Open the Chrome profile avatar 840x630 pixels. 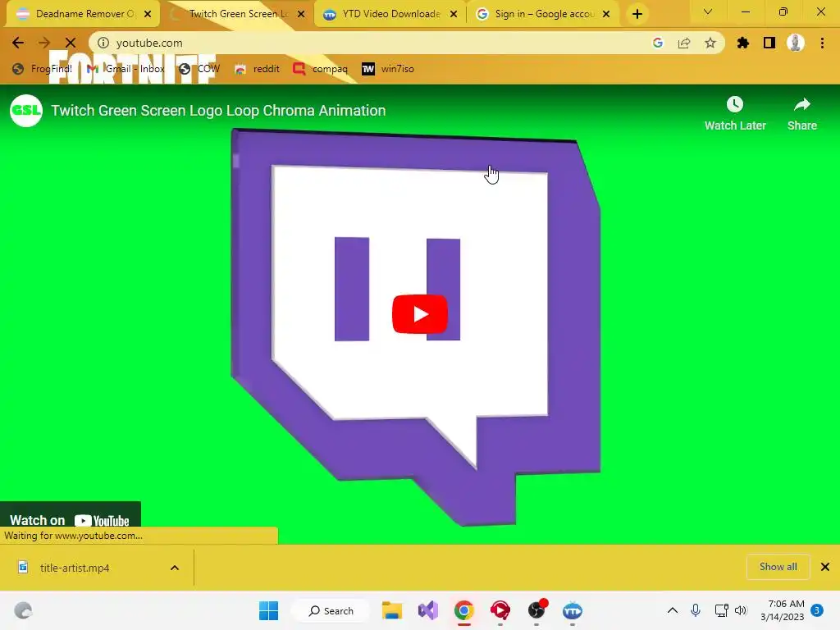[x=796, y=43]
